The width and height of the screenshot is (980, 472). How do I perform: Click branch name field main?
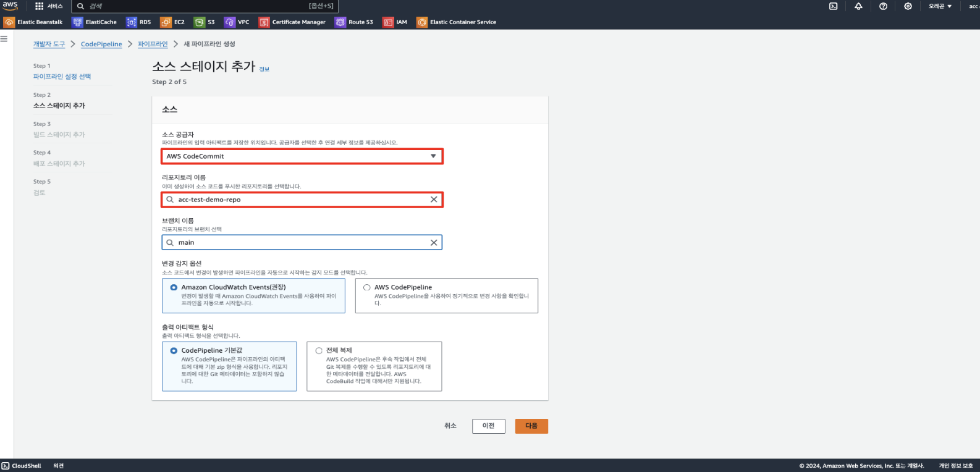tap(302, 243)
